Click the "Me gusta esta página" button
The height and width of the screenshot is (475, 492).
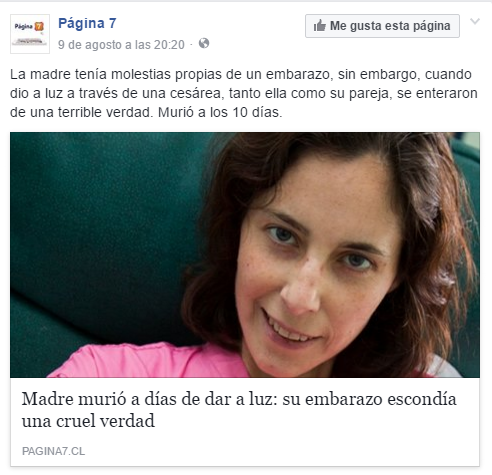pos(382,26)
